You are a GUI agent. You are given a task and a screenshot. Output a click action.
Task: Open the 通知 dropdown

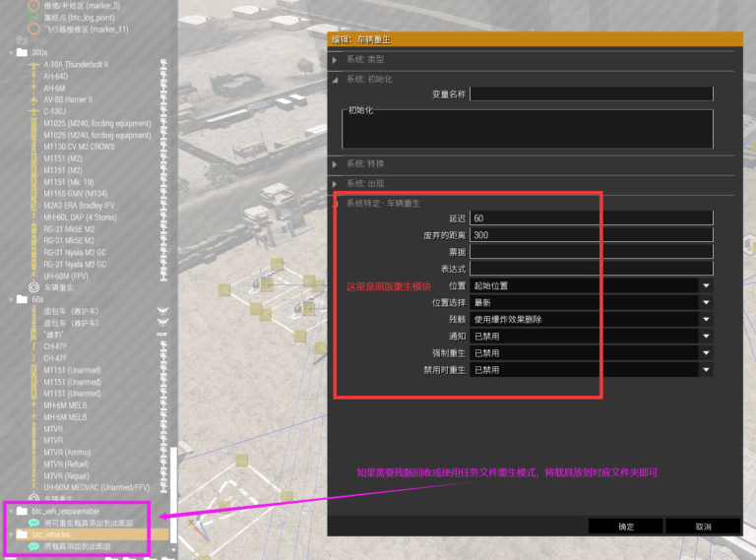(x=591, y=337)
